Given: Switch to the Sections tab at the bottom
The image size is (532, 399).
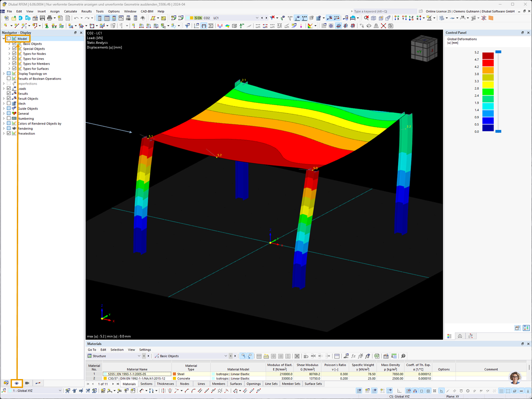Looking at the screenshot, I should pos(146,384).
